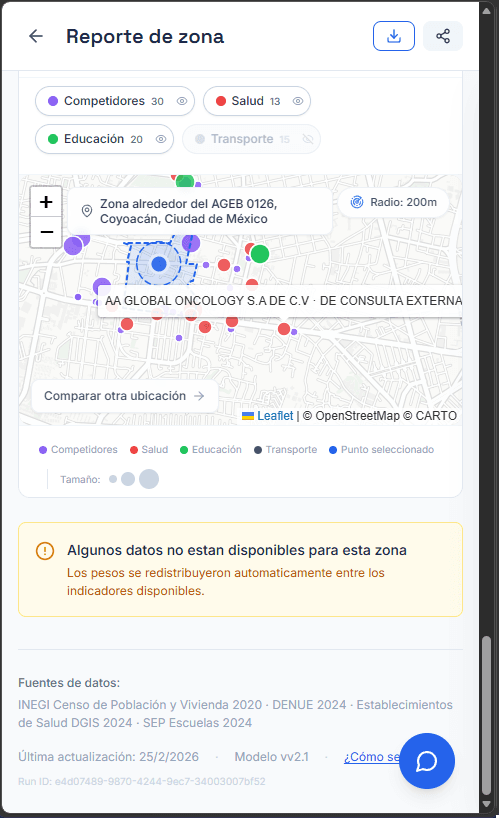Click the largest Tamaño size circle

[x=149, y=479]
